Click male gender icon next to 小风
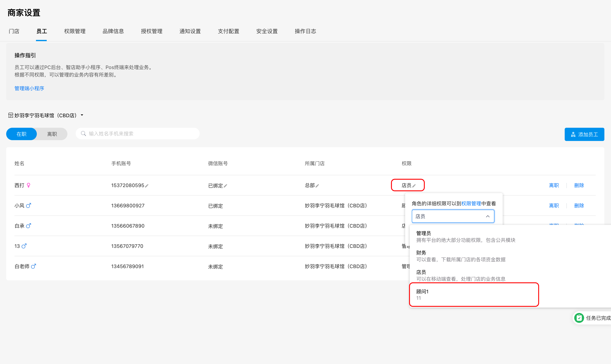Screen dimensions: 611x364 29,205
